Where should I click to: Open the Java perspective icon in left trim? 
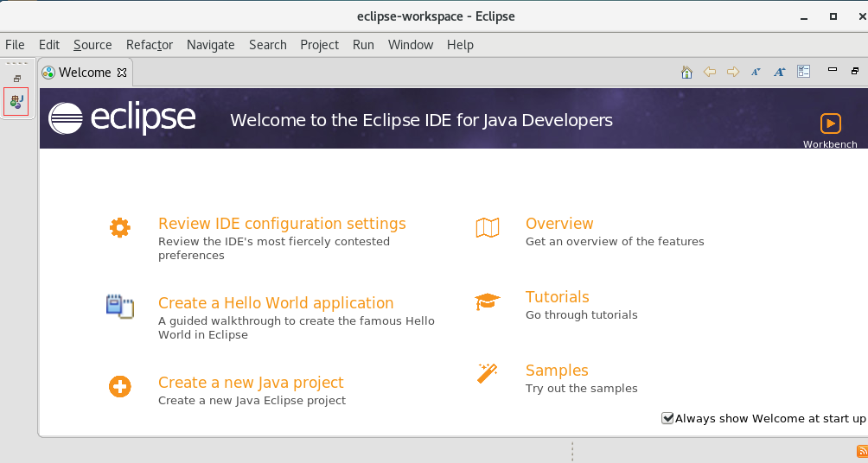click(16, 101)
